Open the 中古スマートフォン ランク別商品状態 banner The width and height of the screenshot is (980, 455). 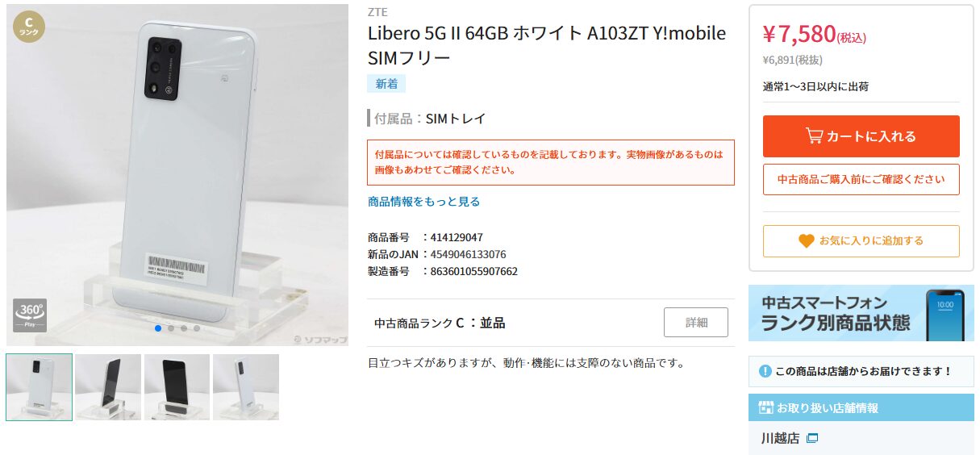(x=861, y=313)
